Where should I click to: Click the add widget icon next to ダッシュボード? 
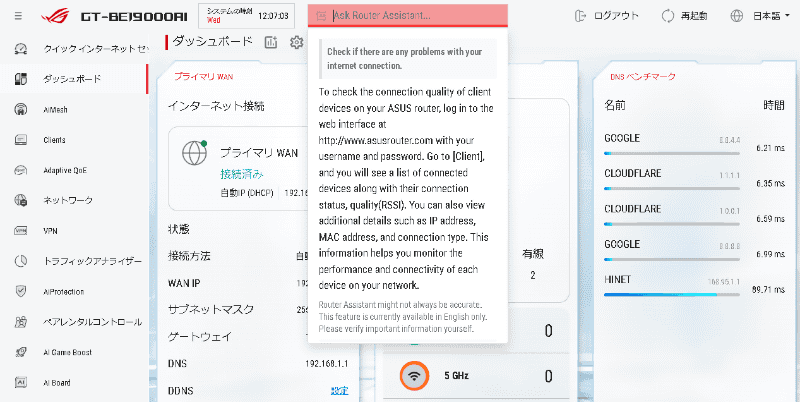coord(270,42)
